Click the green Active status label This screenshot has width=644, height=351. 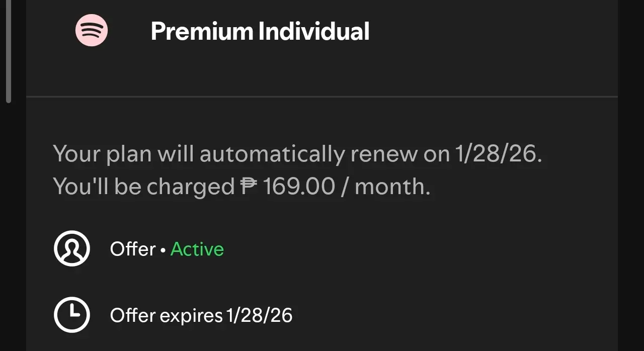coord(197,249)
